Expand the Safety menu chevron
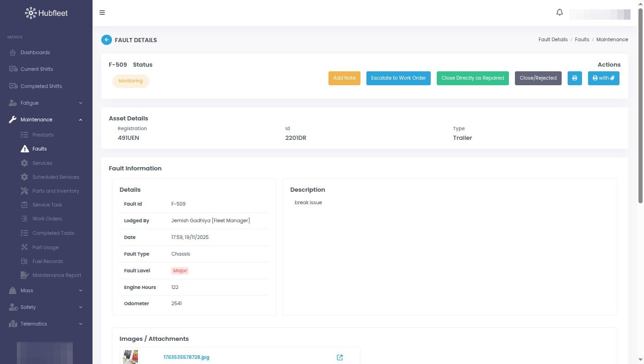 point(80,307)
